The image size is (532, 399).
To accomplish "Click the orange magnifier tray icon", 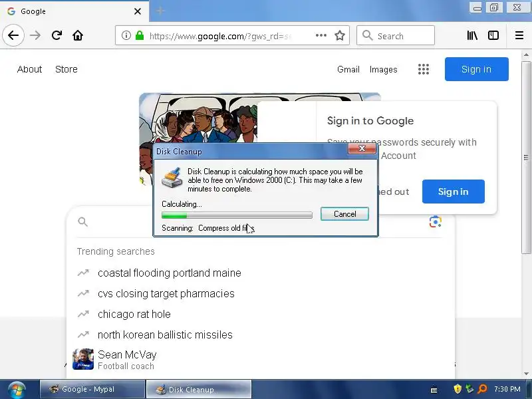I will pos(482,389).
